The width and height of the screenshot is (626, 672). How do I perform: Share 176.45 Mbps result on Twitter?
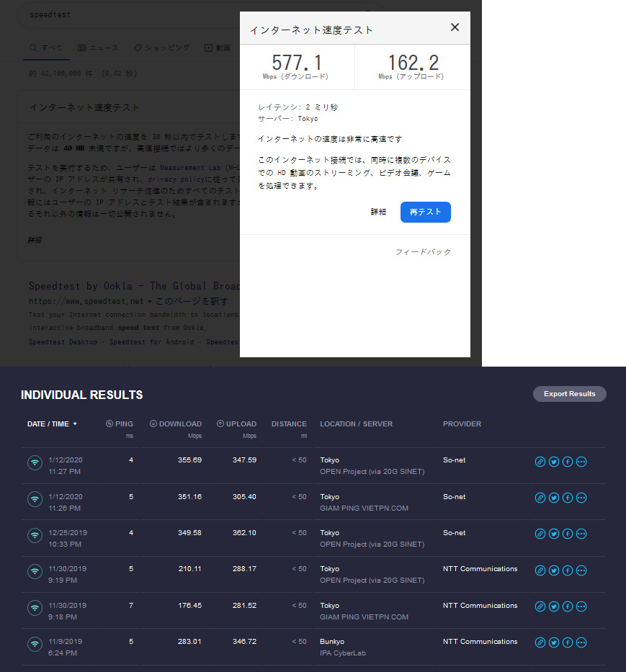pyautogui.click(x=554, y=606)
